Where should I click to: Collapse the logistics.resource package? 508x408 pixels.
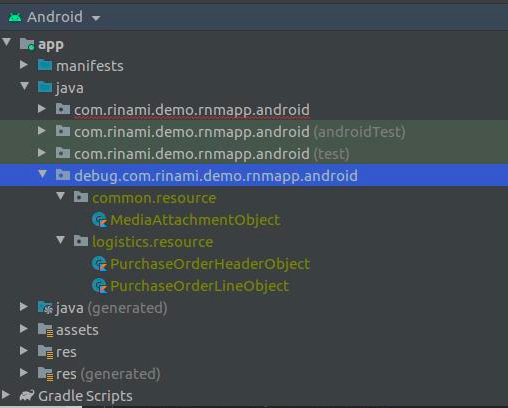point(60,240)
